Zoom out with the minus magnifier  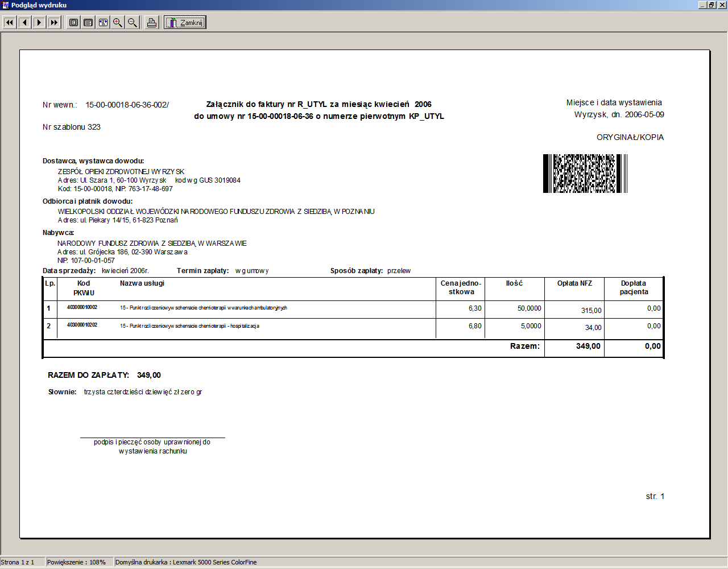point(133,23)
